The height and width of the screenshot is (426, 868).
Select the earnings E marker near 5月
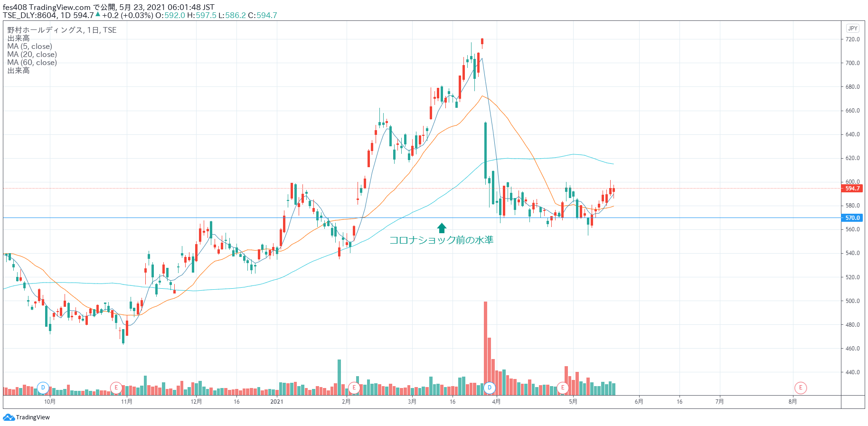coord(563,388)
